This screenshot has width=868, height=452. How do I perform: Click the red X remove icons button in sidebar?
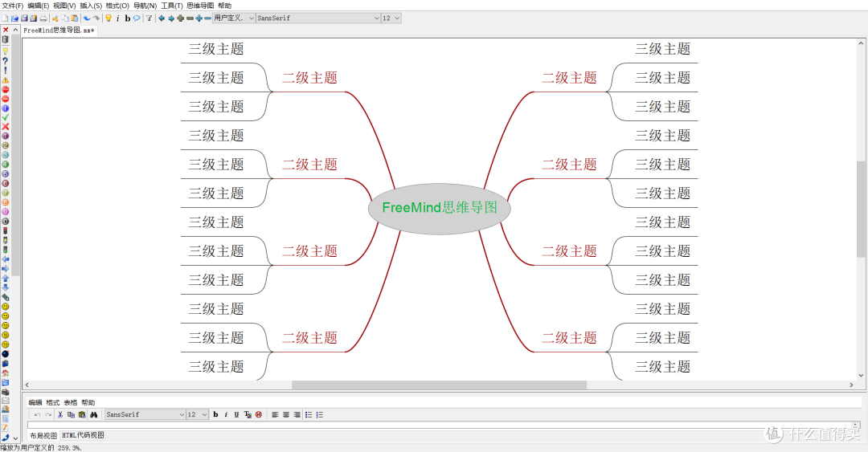(6, 30)
